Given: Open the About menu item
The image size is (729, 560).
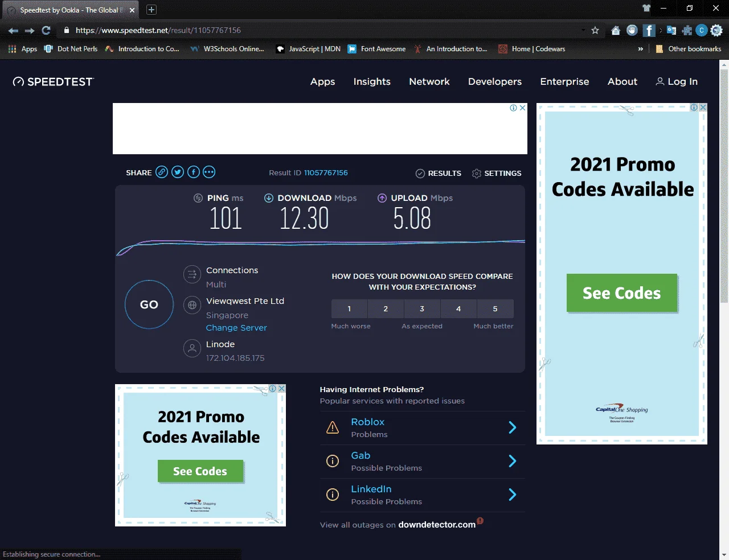Looking at the screenshot, I should [x=622, y=81].
